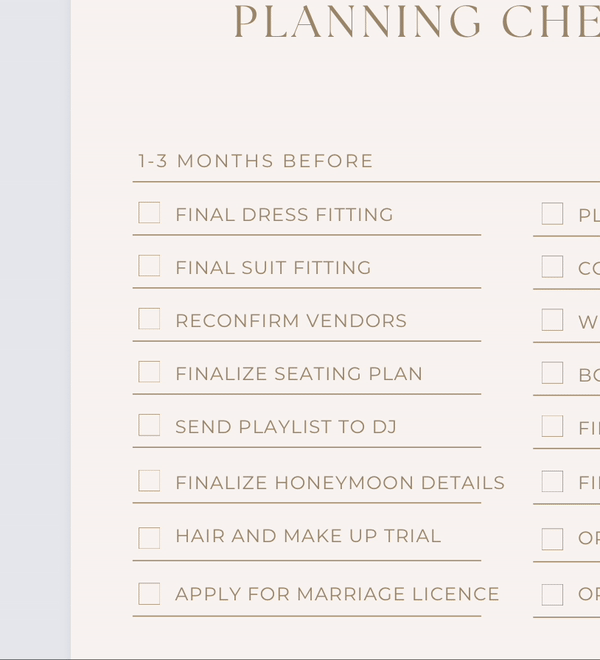
Task: Tick right-column checkbox beside 'W'
Action: (552, 320)
